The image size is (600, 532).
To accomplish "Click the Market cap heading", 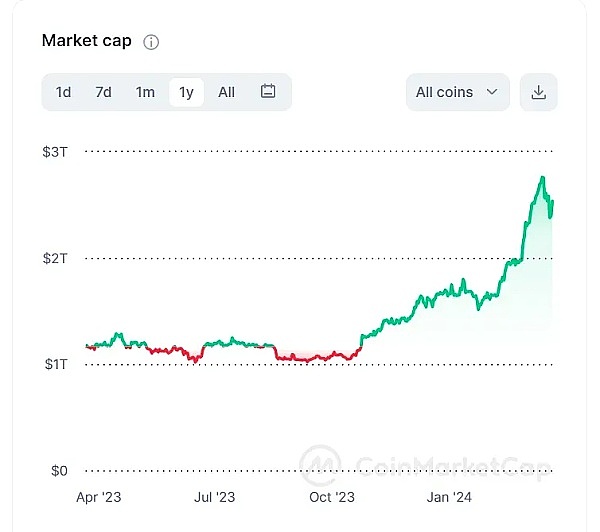I will pos(87,41).
